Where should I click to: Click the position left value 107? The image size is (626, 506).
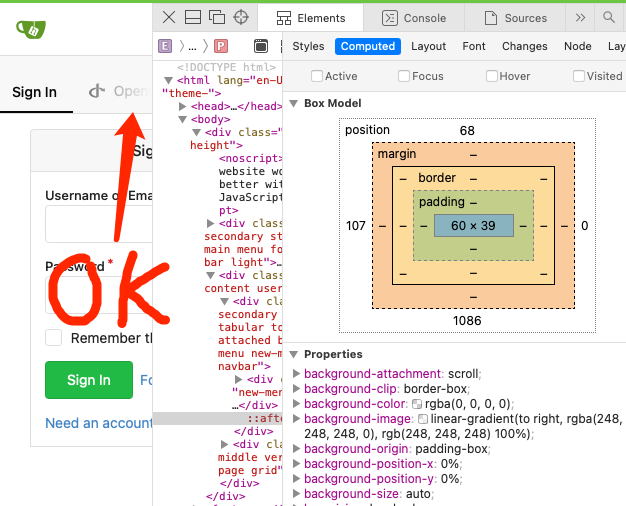coord(356,226)
